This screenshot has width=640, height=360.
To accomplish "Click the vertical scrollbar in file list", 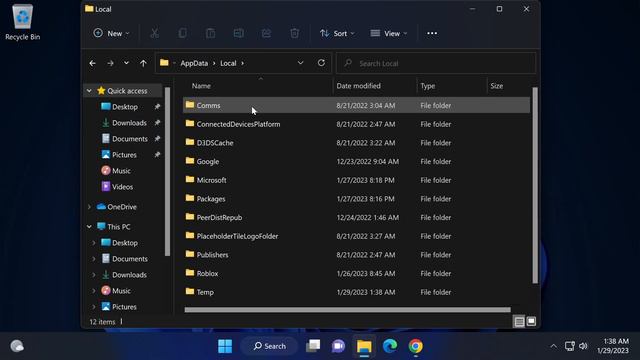I will coord(535,185).
